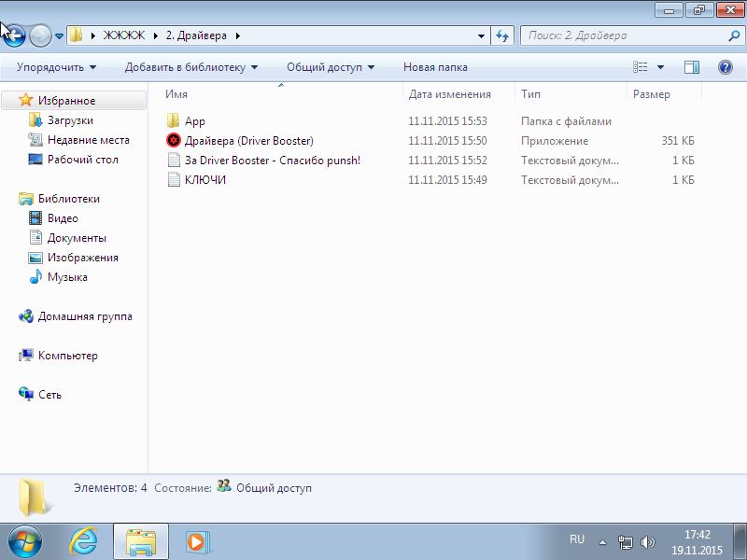
Task: Click the clock showing 17:42
Action: [x=697, y=542]
